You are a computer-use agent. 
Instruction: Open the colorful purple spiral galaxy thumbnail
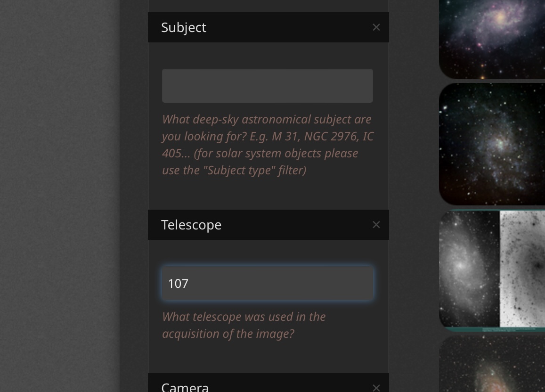492,39
